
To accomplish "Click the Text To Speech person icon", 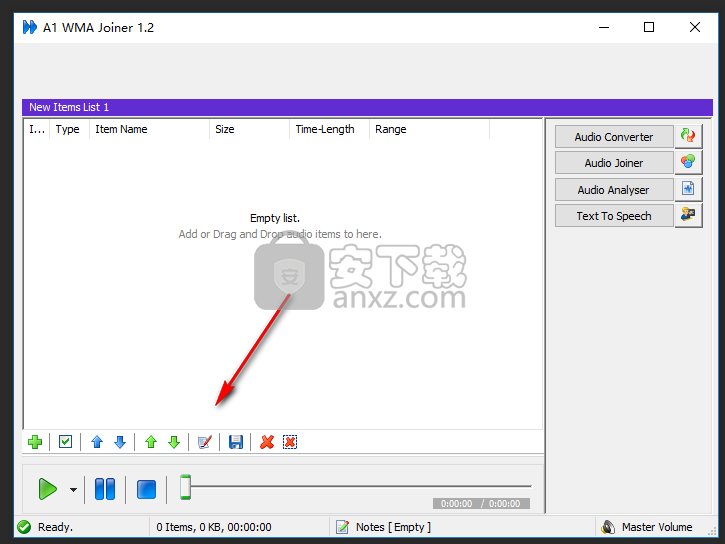I will (688, 215).
